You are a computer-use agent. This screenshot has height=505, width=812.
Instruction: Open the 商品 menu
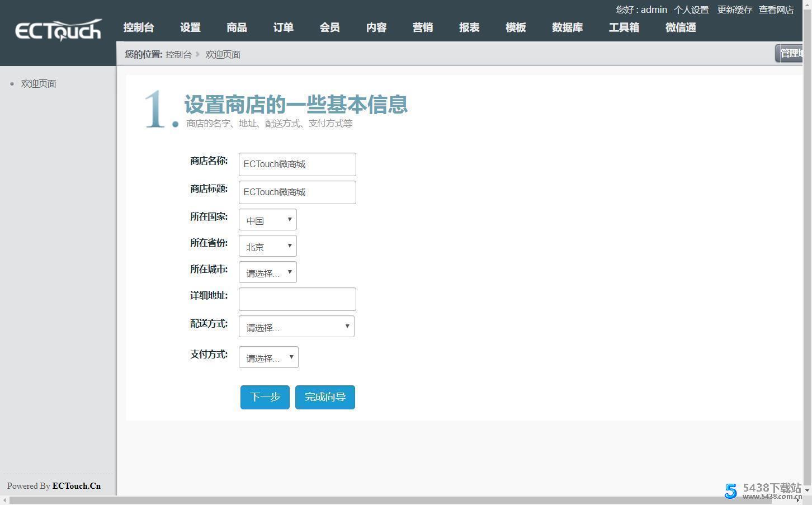point(237,27)
